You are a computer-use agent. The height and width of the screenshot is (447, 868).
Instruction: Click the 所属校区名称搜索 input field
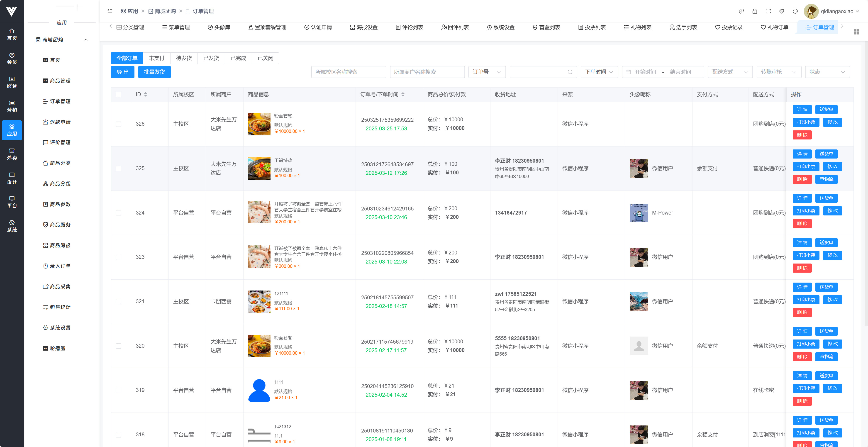pyautogui.click(x=348, y=72)
